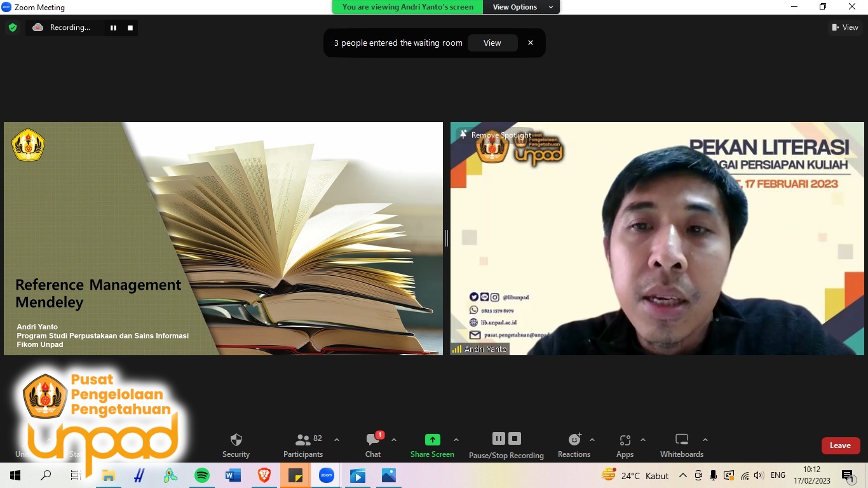Screen dimensions: 868x488
Task: Expand the Reactions options arrow
Action: tap(592, 440)
